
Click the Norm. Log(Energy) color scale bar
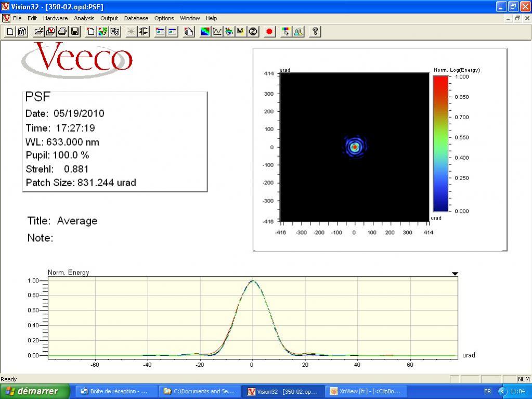(x=440, y=144)
